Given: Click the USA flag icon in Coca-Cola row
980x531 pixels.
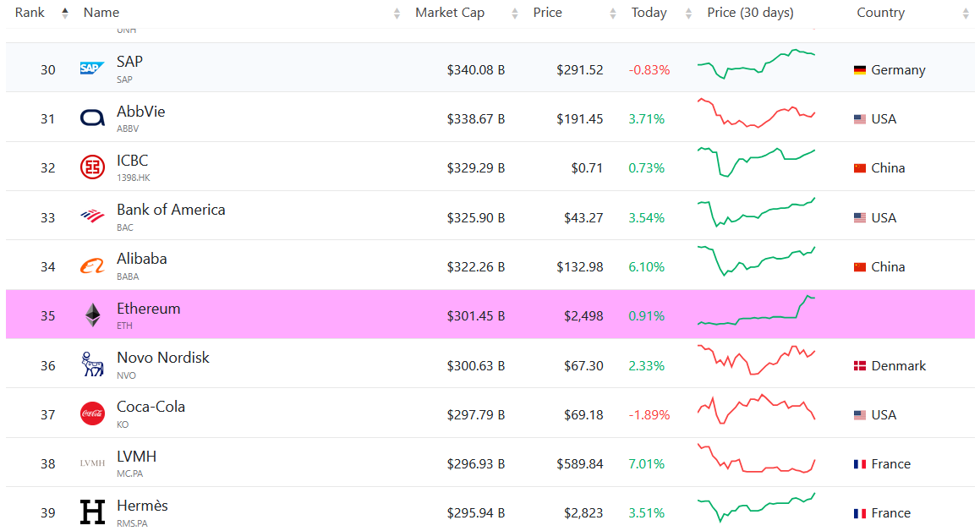Looking at the screenshot, I should click(x=860, y=415).
